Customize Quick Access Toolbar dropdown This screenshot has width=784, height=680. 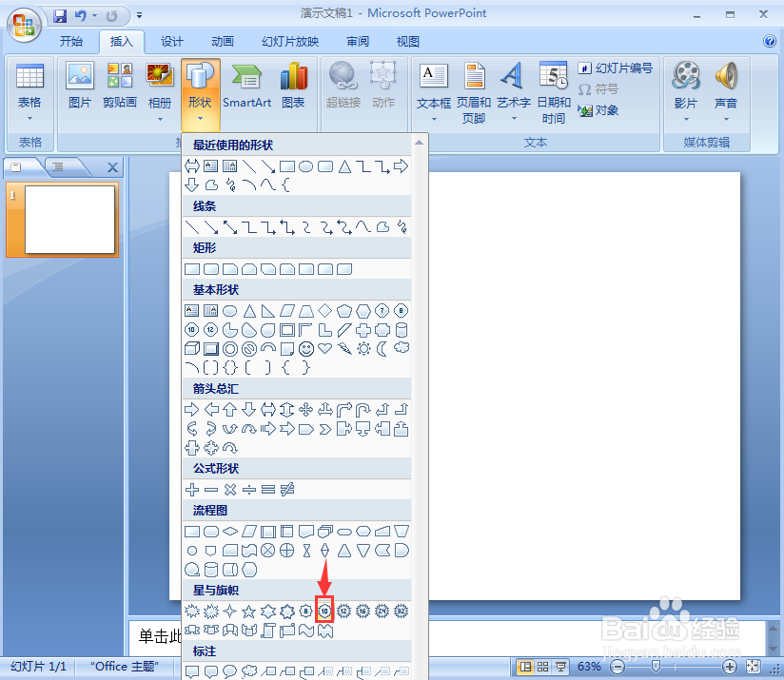click(140, 16)
